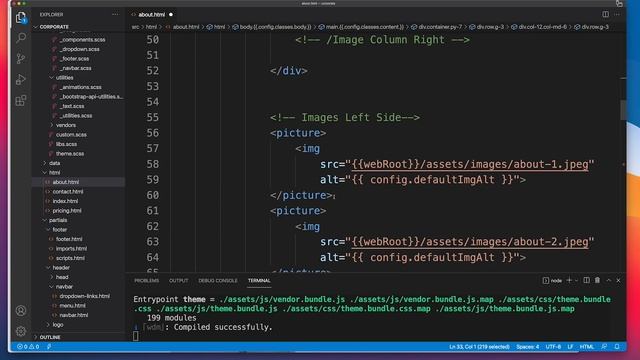
Task: Open dropdown-links.html file
Action: click(x=84, y=296)
